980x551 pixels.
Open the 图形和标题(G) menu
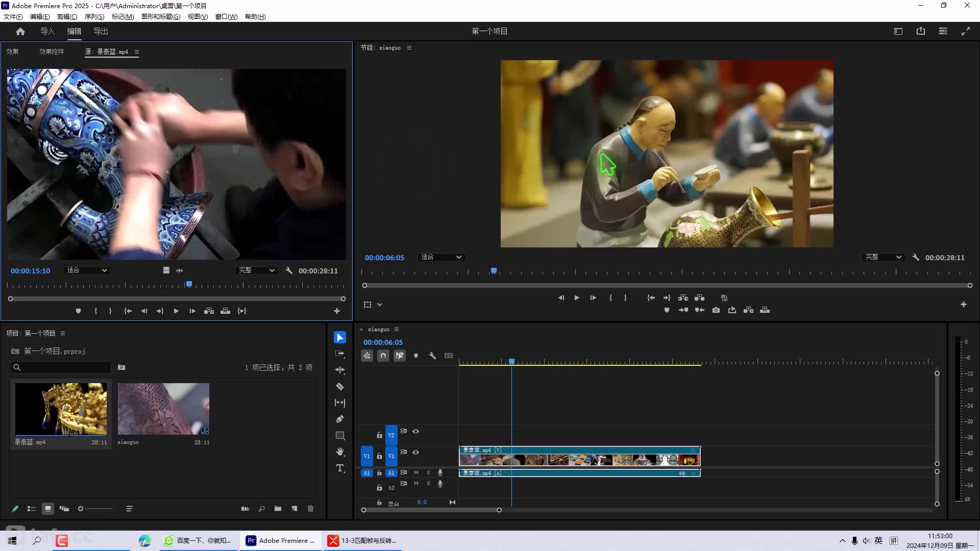(161, 17)
